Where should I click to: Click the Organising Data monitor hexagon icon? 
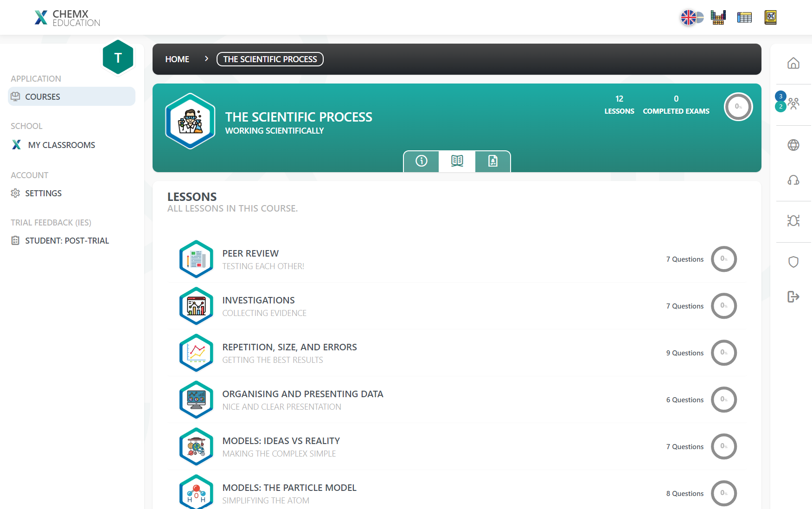pos(196,399)
